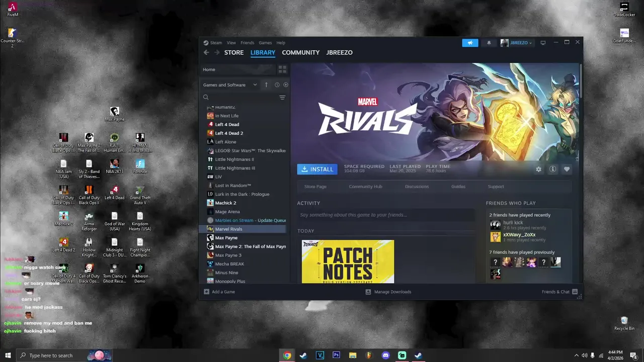Open friend xXWavy_ZoXx's entry
Viewport: 644px width, 362px height.
(519, 237)
